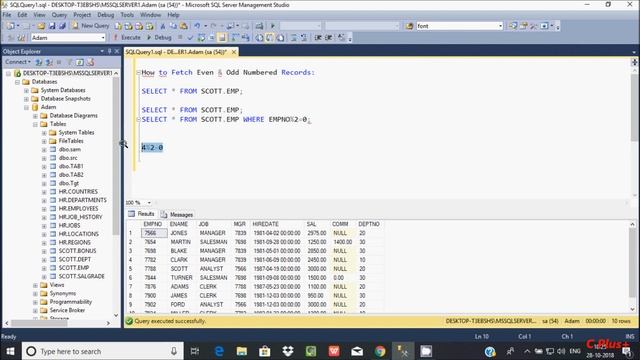
Task: Click the Debug button
Action: click(159, 38)
